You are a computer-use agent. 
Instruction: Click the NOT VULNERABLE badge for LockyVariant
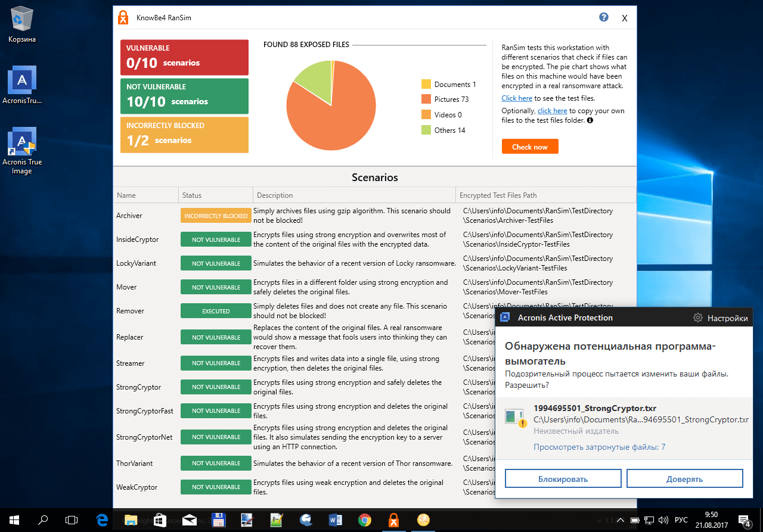click(x=216, y=263)
